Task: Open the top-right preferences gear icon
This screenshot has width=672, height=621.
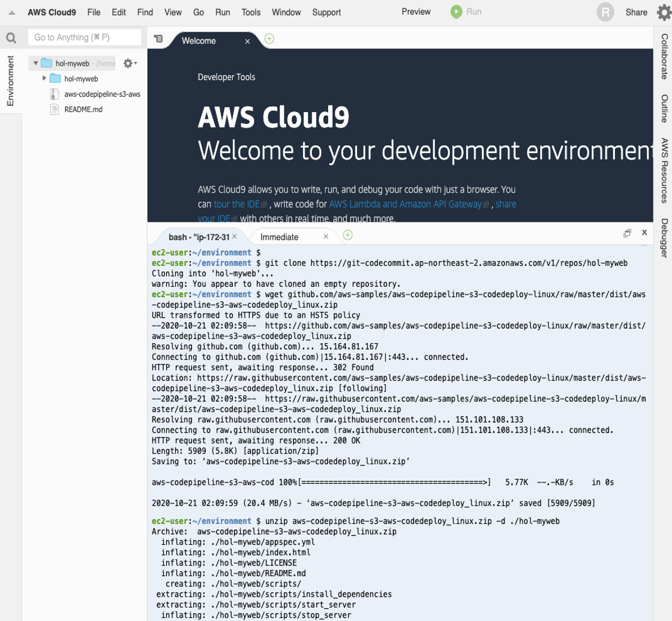Action: pyautogui.click(x=664, y=13)
